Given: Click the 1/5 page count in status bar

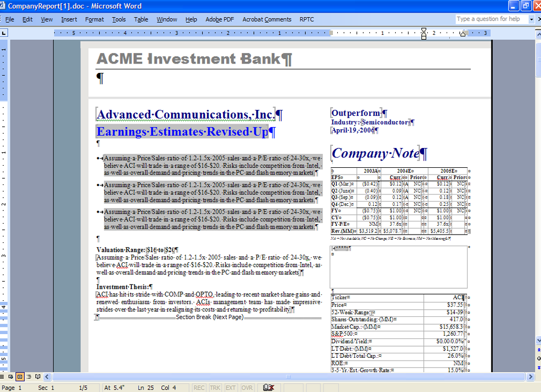Looking at the screenshot, I should point(83,388).
